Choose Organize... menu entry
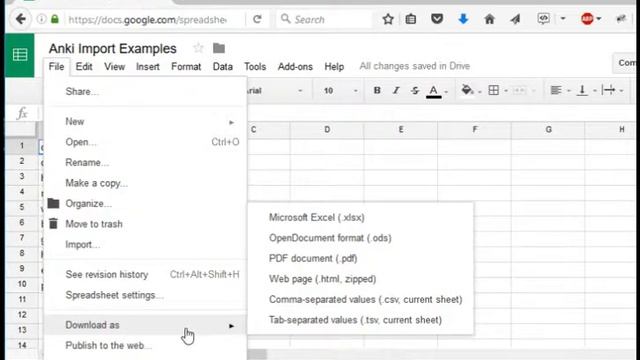This screenshot has height=360, width=640. (x=145, y=203)
